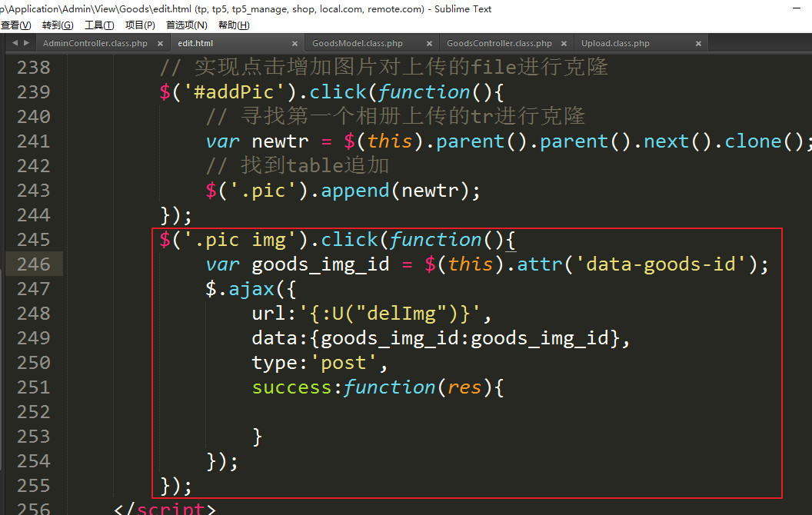Switch to the AdminController.class.php tab
This screenshot has width=812, height=515.
[95, 44]
